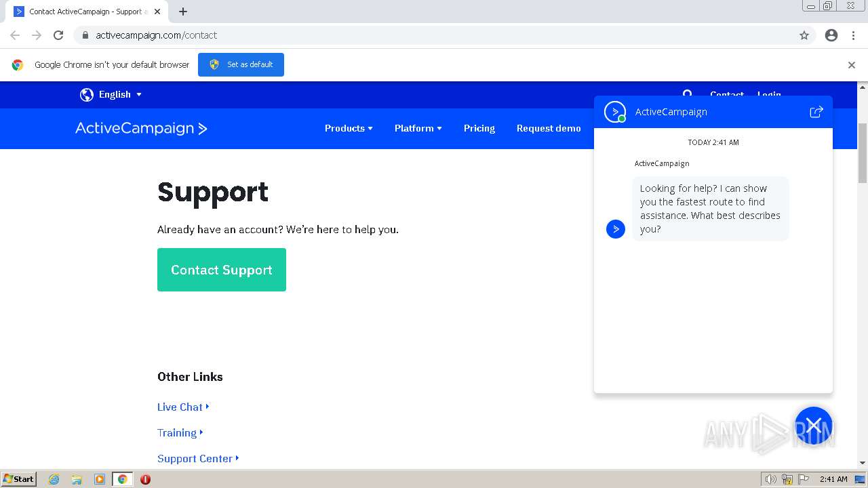
Task: Bookmark this page with star icon
Action: (x=804, y=35)
